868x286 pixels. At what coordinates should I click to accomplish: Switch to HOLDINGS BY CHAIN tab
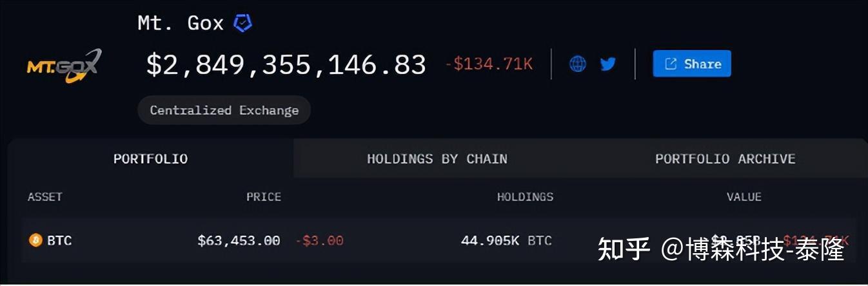coord(437,158)
